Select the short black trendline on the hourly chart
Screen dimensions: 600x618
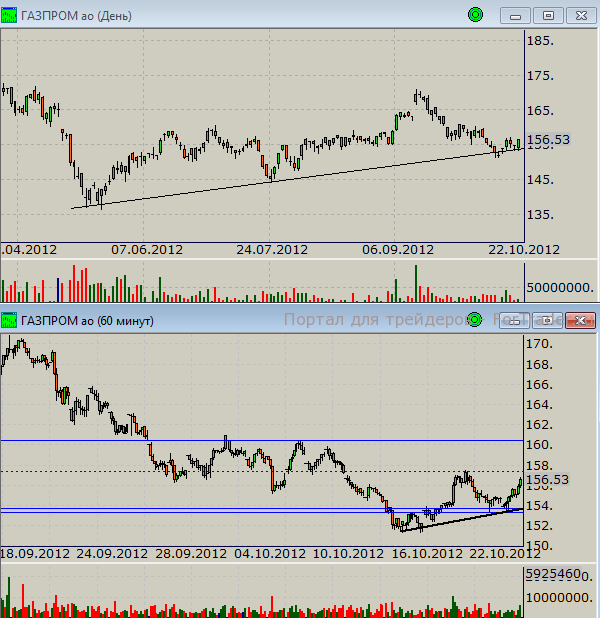pyautogui.click(x=461, y=521)
